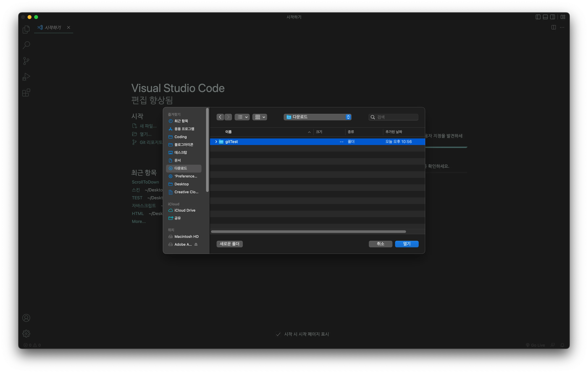
Task: Click the 새로운 폴더 button
Action: tap(230, 244)
